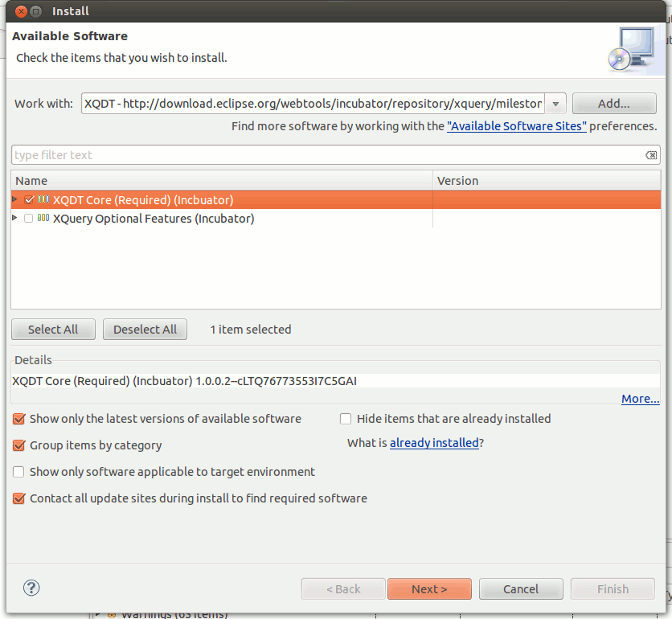
Task: Check XQuery Optional Features checkbox
Action: 29,218
